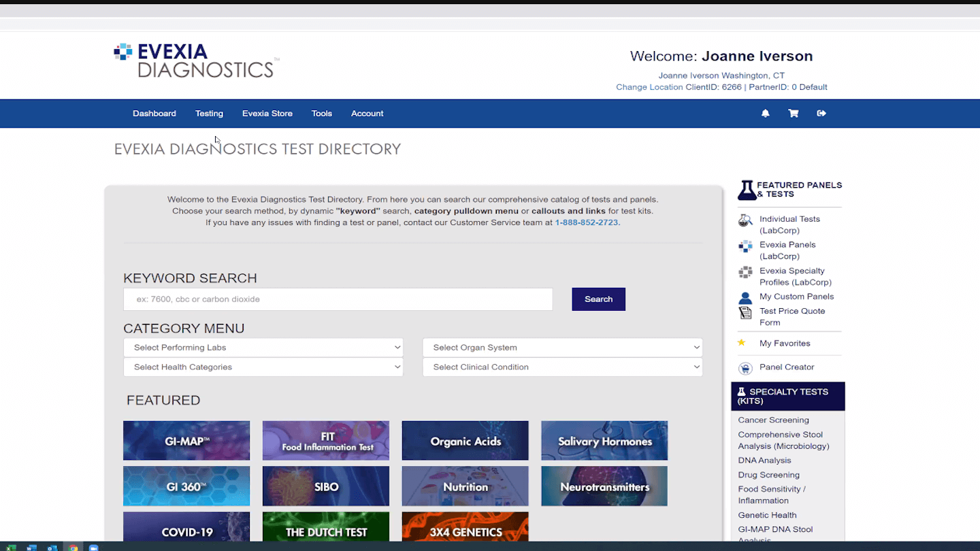Click the gold star My Favorites icon

(742, 343)
